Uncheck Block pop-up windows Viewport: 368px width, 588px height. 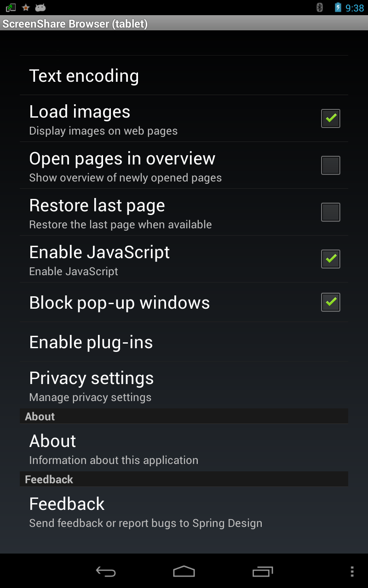pyautogui.click(x=330, y=302)
